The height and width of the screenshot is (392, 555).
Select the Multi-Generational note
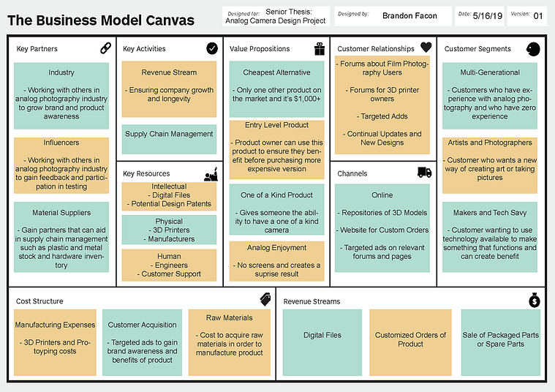coord(490,96)
